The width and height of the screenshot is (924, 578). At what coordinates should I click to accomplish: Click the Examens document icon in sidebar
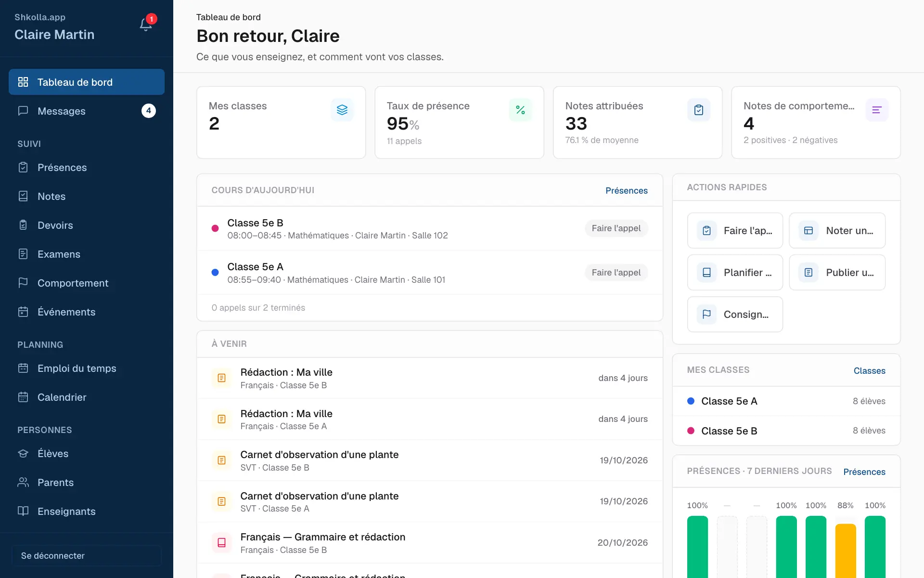(x=23, y=254)
